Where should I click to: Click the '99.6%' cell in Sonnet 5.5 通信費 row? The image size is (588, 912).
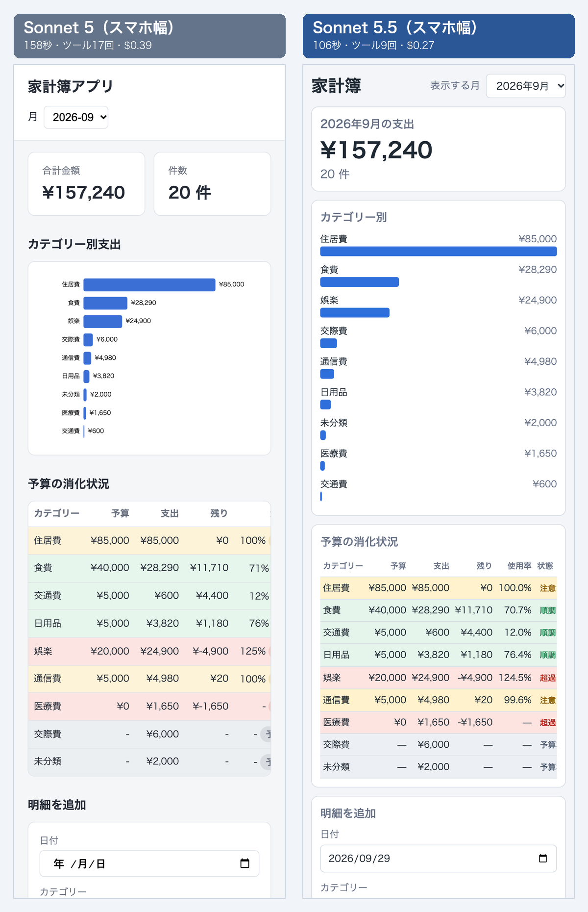[518, 700]
